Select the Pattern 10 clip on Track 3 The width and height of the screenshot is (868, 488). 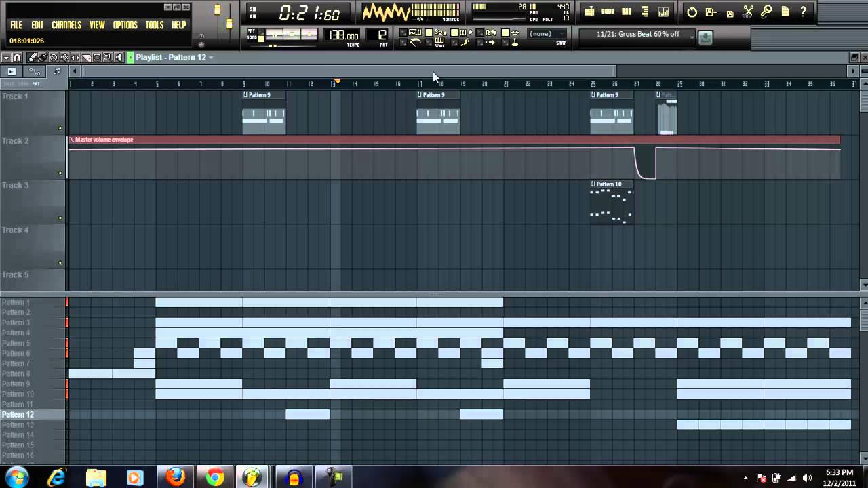coord(612,202)
